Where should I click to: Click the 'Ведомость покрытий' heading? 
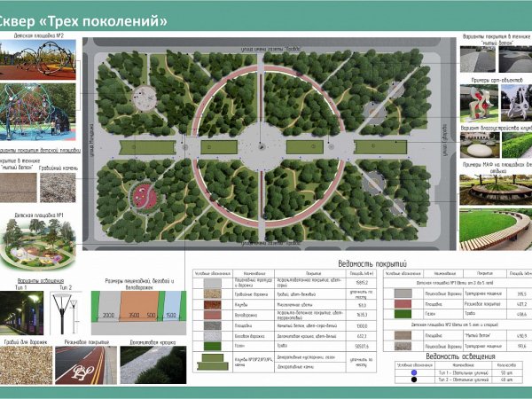point(372,263)
